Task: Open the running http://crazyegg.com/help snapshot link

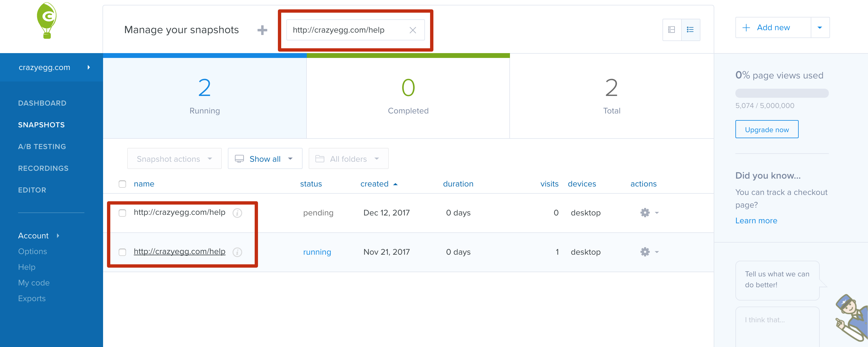Action: [x=180, y=252]
